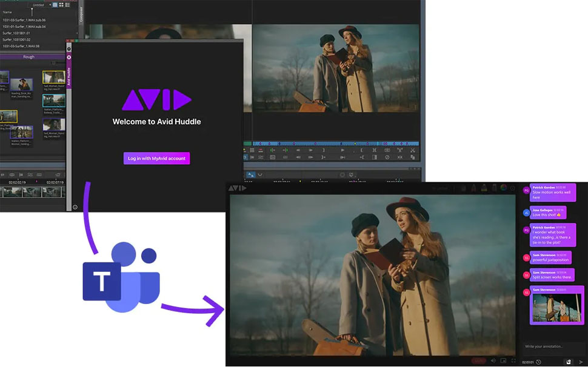
Task: Click step backward arrow in Composer top row
Action: coord(298,150)
